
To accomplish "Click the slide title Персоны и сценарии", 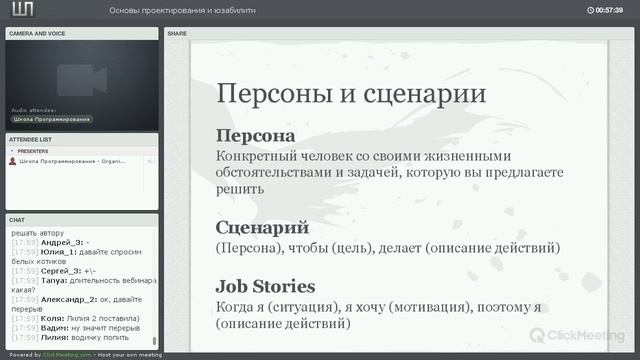I will pos(351,93).
